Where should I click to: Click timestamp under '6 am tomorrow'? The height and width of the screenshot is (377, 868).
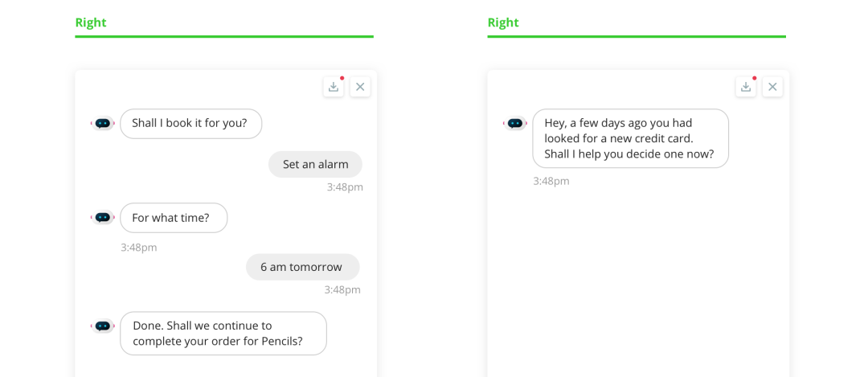pyautogui.click(x=342, y=289)
